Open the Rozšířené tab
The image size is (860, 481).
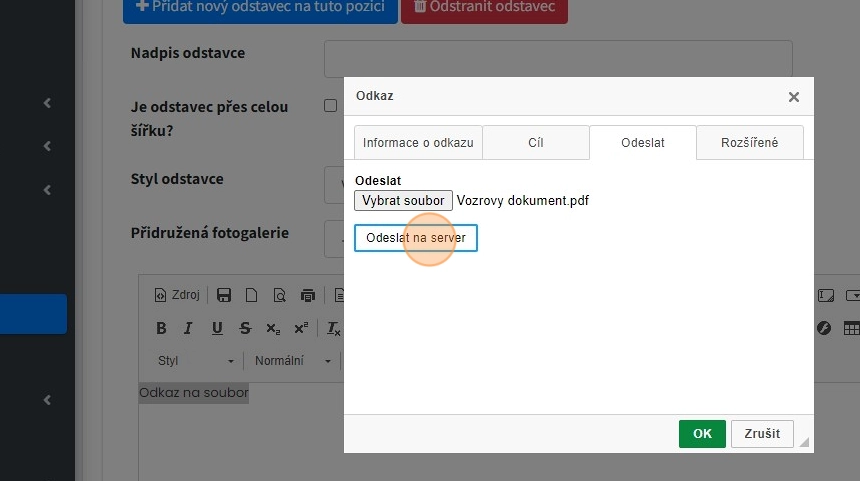point(749,142)
